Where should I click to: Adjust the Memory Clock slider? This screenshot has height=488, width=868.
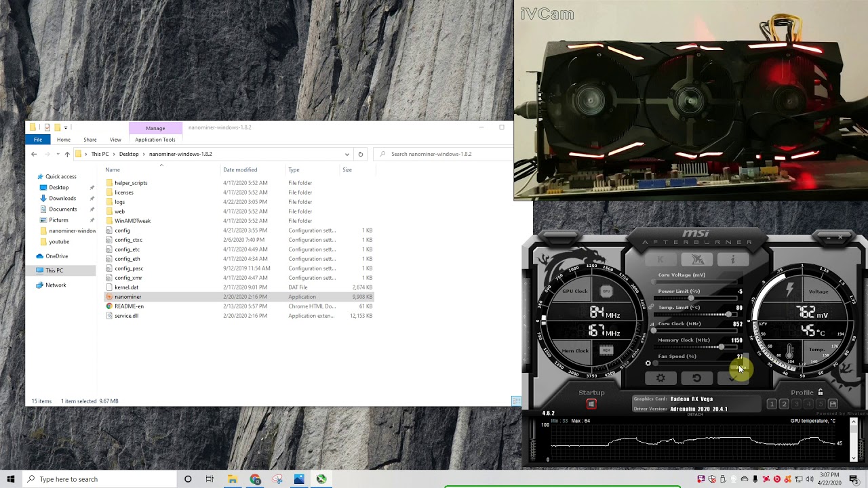pos(697,347)
